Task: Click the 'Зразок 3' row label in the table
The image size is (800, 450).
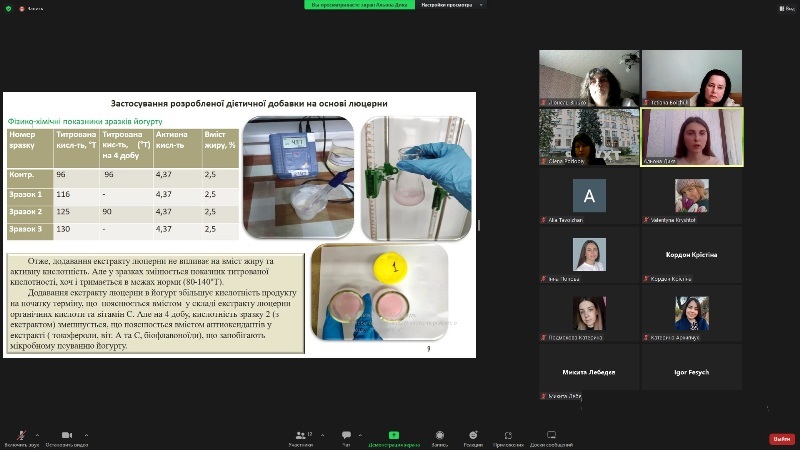Action: pos(26,229)
